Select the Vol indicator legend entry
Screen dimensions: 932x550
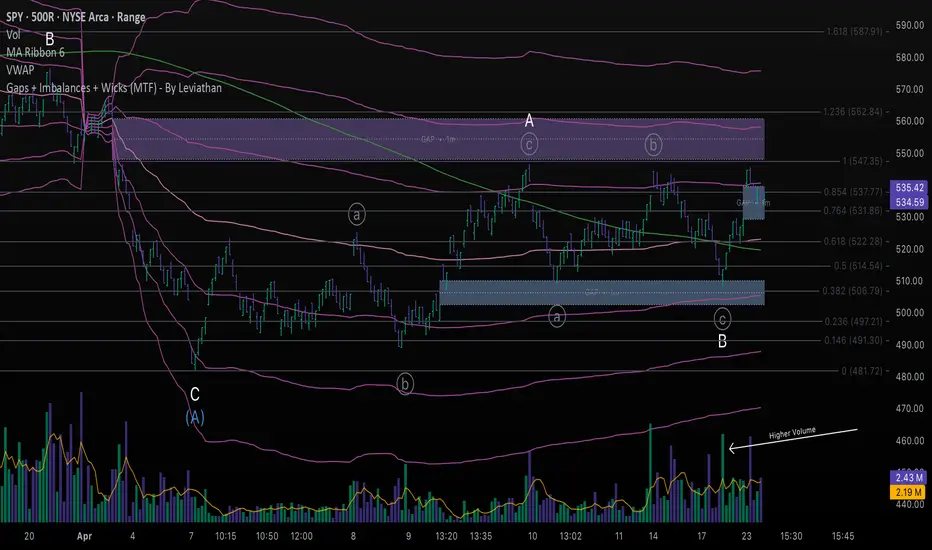[x=13, y=34]
